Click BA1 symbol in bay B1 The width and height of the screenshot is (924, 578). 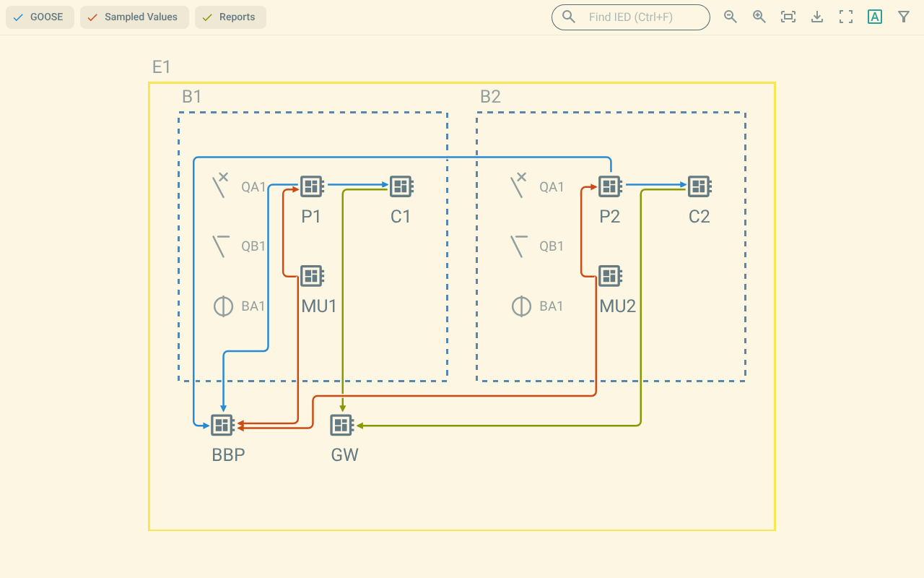(x=223, y=306)
